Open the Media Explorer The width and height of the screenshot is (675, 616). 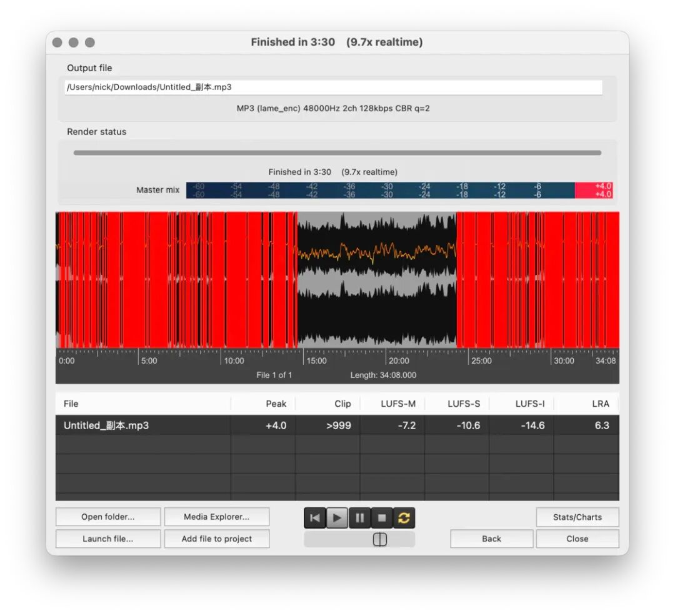click(216, 517)
